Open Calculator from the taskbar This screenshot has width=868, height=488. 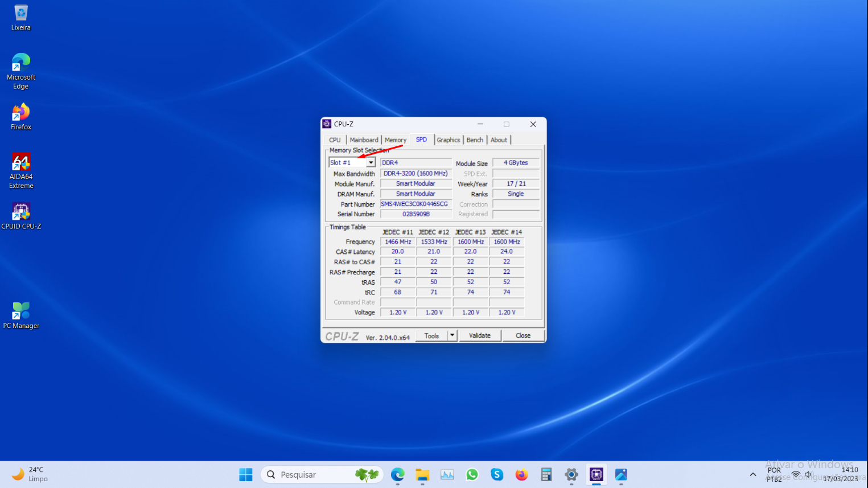click(546, 474)
